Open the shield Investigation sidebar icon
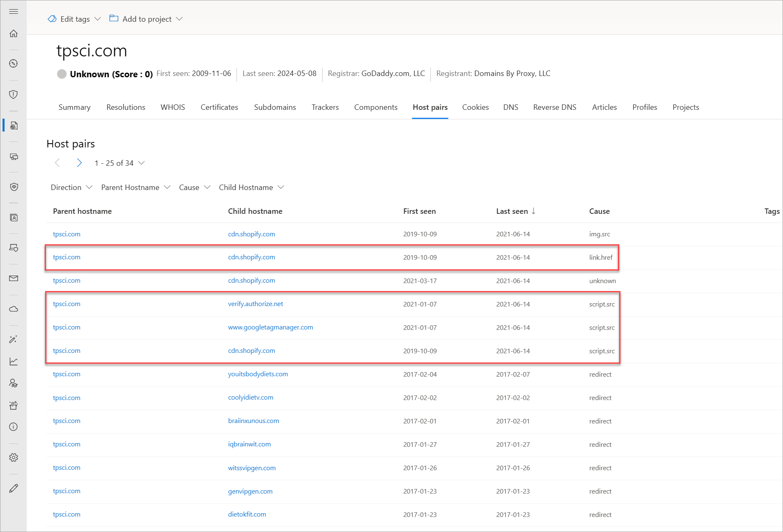 (13, 94)
